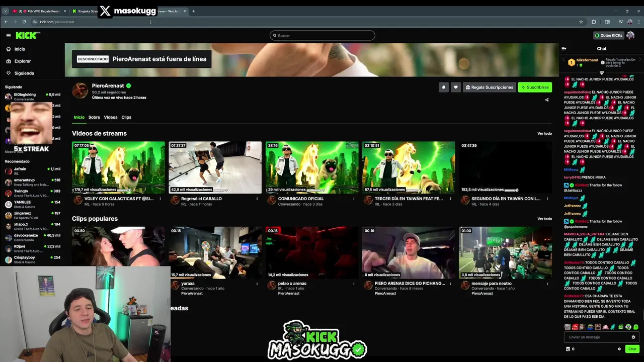Click the share icon below Suscribirse

click(x=547, y=100)
